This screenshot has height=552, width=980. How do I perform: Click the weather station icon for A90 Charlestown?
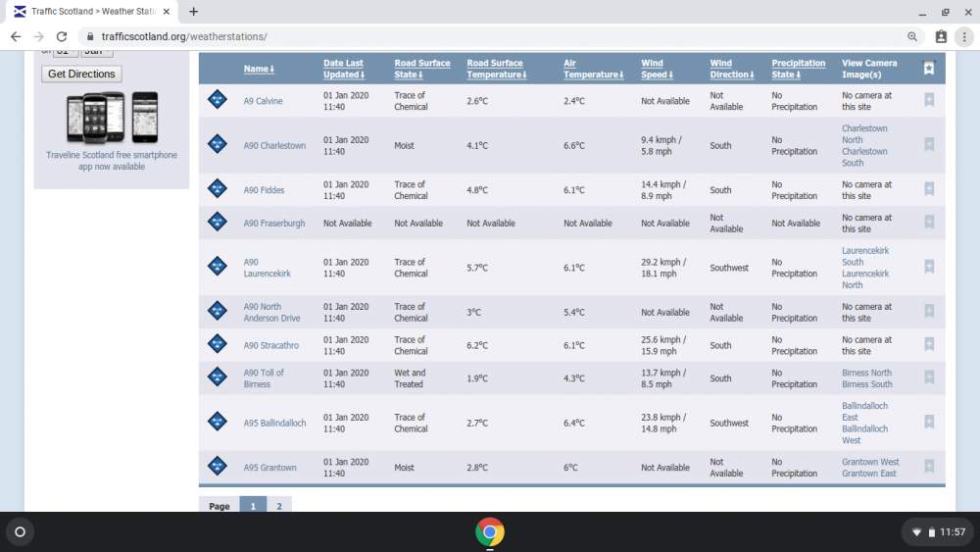point(217,144)
